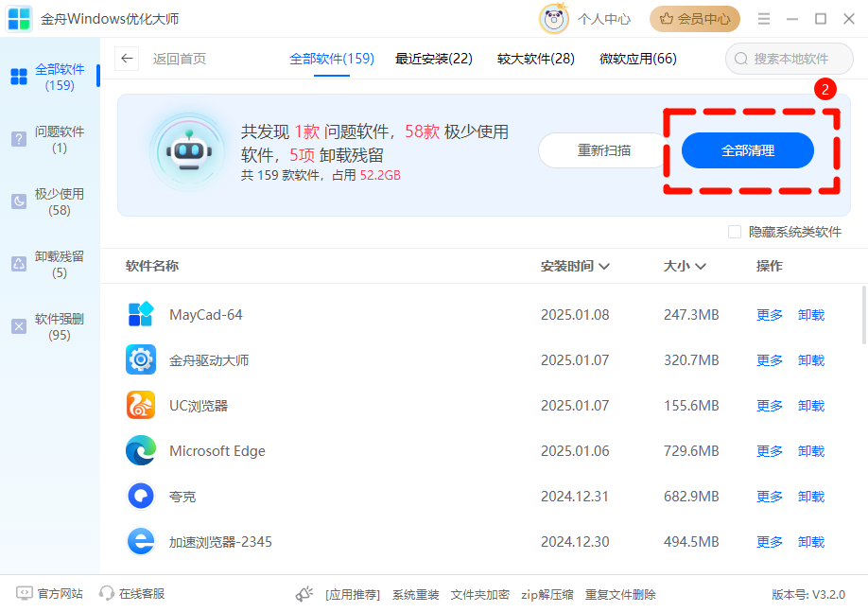Click the megaphone 应用推荐 icon
Viewport: 868px width, 612px height.
click(304, 594)
